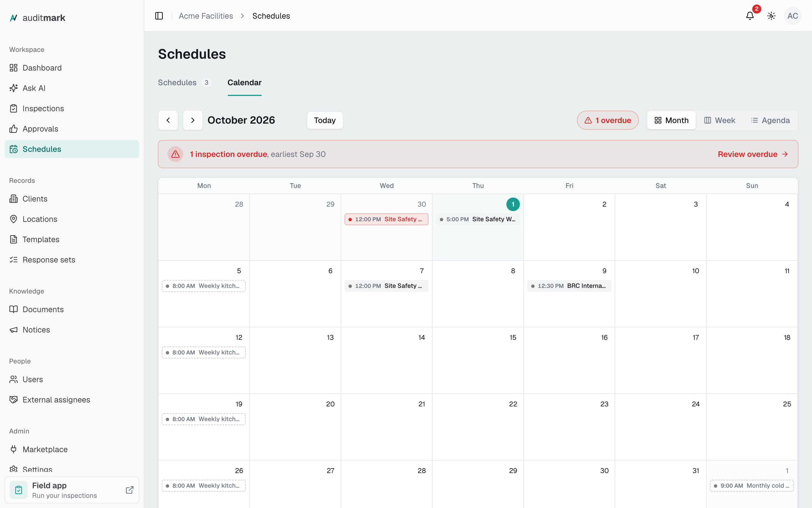Open External assignees item
Screen dimensions: 812x508
point(72,400)
